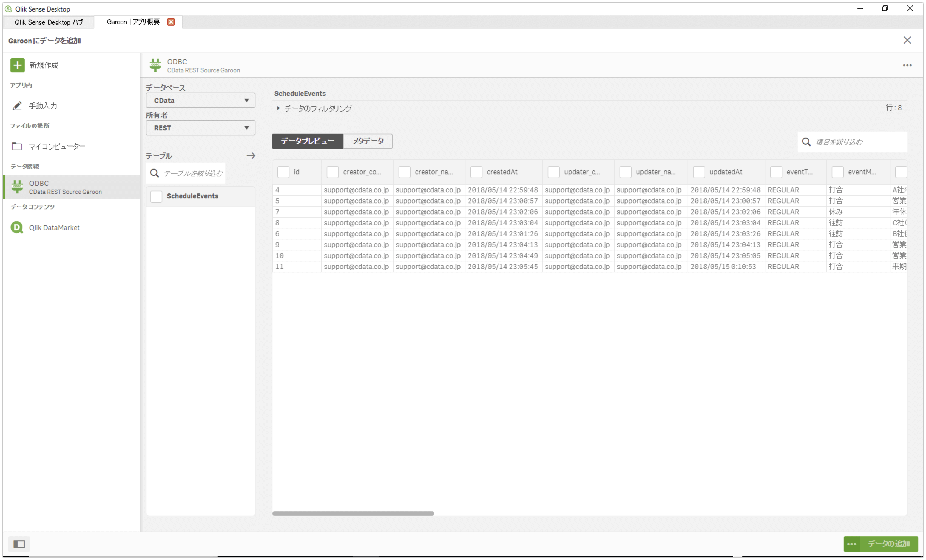The width and height of the screenshot is (926, 560).
Task: Open the データベース CData dropdown
Action: (200, 100)
